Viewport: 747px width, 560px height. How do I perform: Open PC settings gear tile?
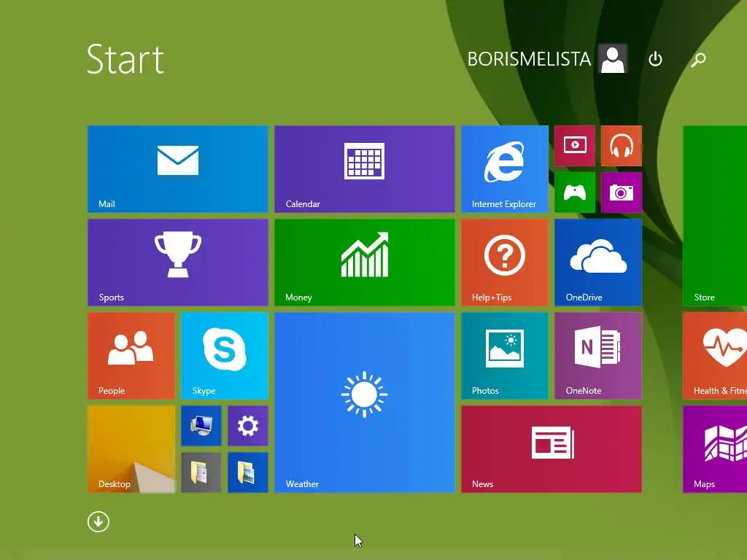click(248, 426)
